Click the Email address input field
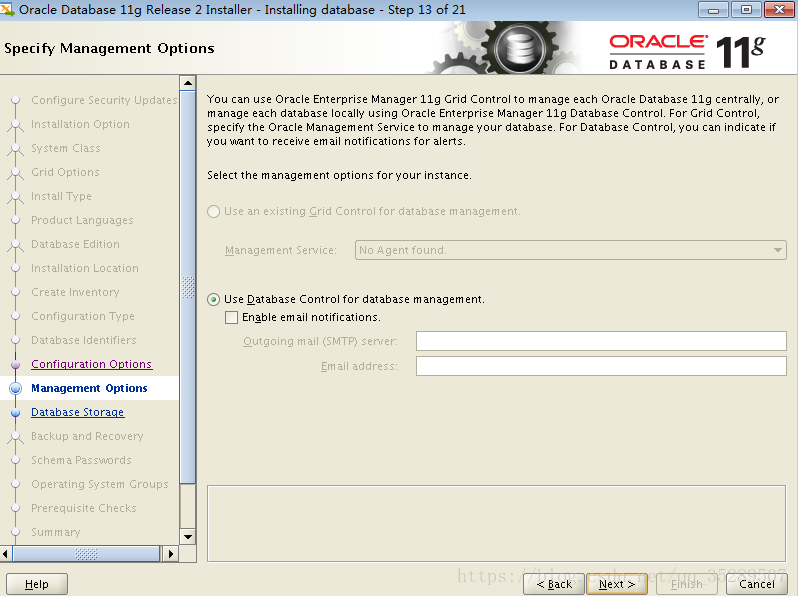The width and height of the screenshot is (798, 596). click(x=601, y=366)
